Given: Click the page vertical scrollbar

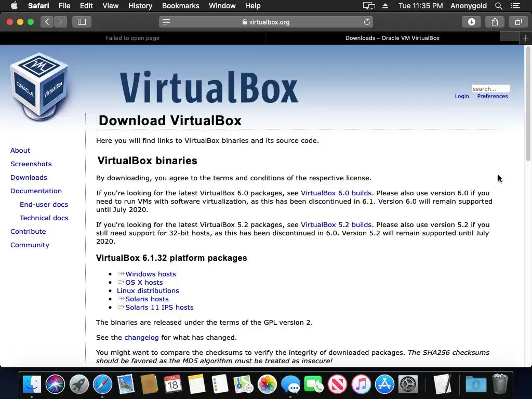Looking at the screenshot, I should click(528, 103).
